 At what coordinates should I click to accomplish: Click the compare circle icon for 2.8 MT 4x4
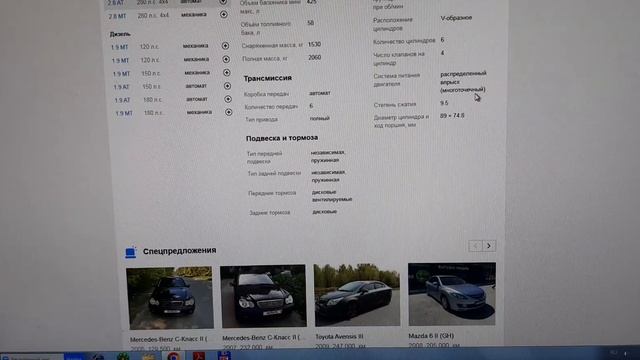pos(224,14)
